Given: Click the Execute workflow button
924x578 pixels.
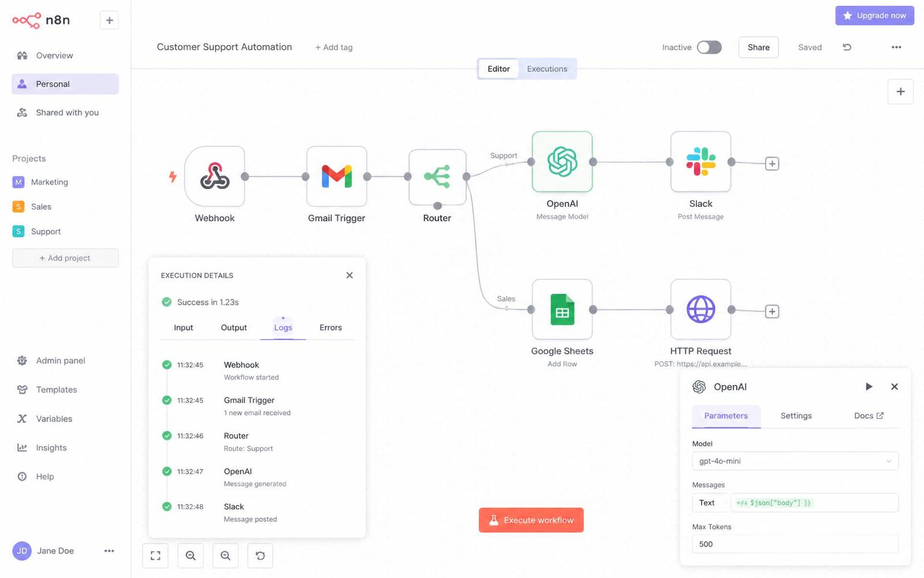Looking at the screenshot, I should [531, 520].
